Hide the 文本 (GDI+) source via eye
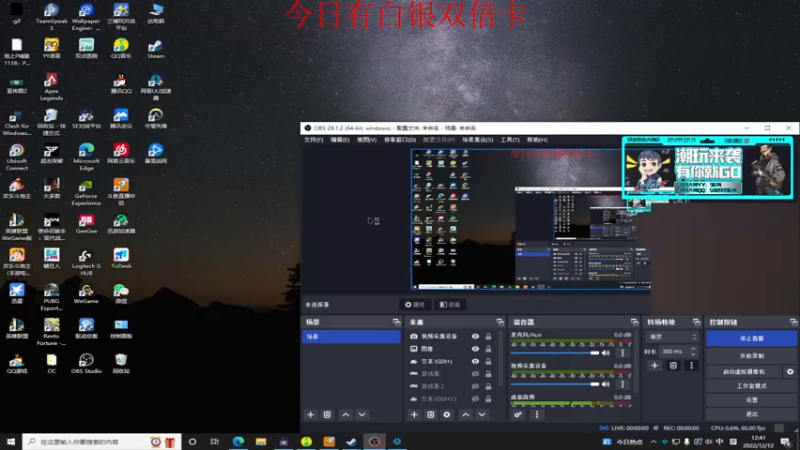800x450 pixels. click(475, 361)
